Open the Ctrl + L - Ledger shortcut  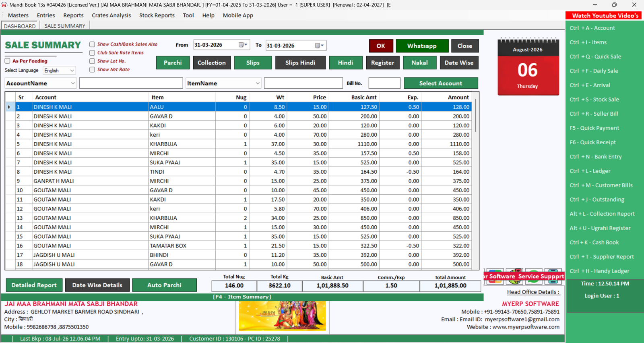coord(590,171)
